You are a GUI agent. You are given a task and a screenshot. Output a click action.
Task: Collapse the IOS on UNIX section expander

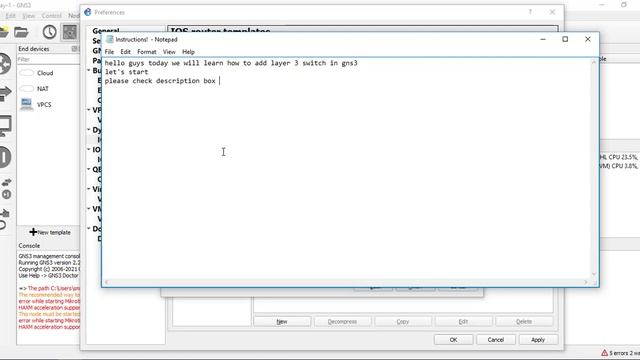tap(89, 149)
